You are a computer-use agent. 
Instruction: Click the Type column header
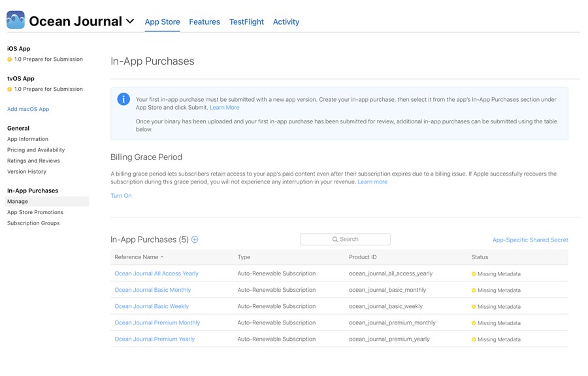(244, 257)
